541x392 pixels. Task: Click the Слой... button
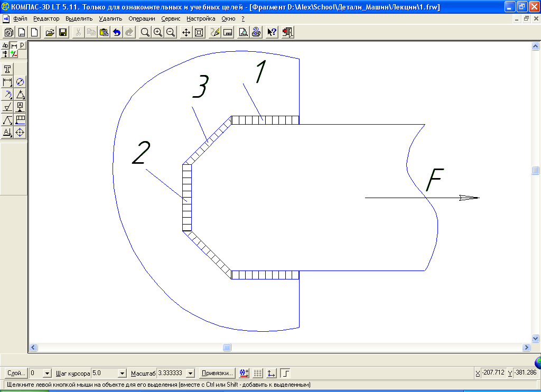click(x=16, y=373)
